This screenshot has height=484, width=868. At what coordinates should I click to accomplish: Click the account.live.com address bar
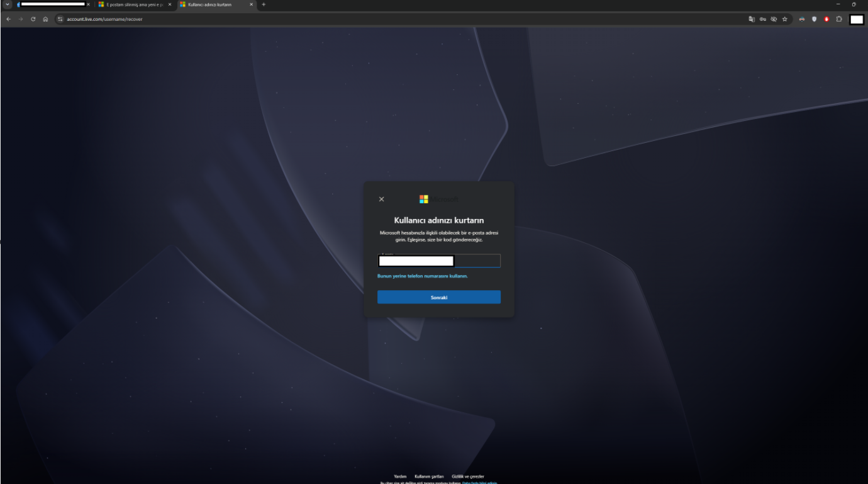403,19
